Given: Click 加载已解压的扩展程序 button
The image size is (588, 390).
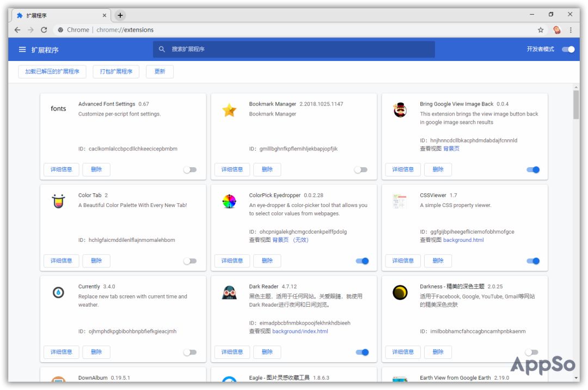Looking at the screenshot, I should pyautogui.click(x=52, y=71).
